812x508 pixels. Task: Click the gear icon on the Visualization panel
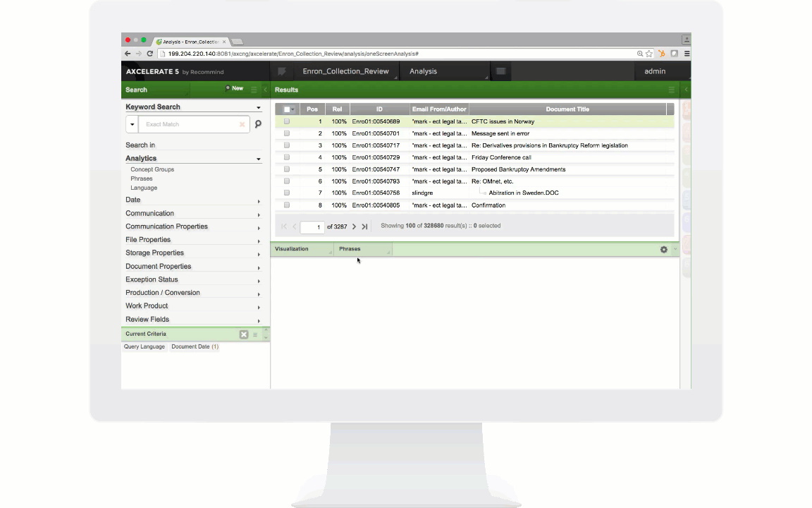663,249
